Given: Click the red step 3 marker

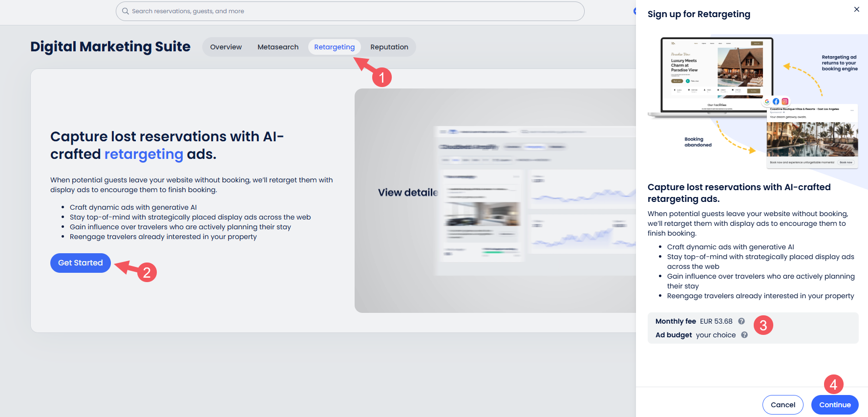Looking at the screenshot, I should [x=763, y=326].
